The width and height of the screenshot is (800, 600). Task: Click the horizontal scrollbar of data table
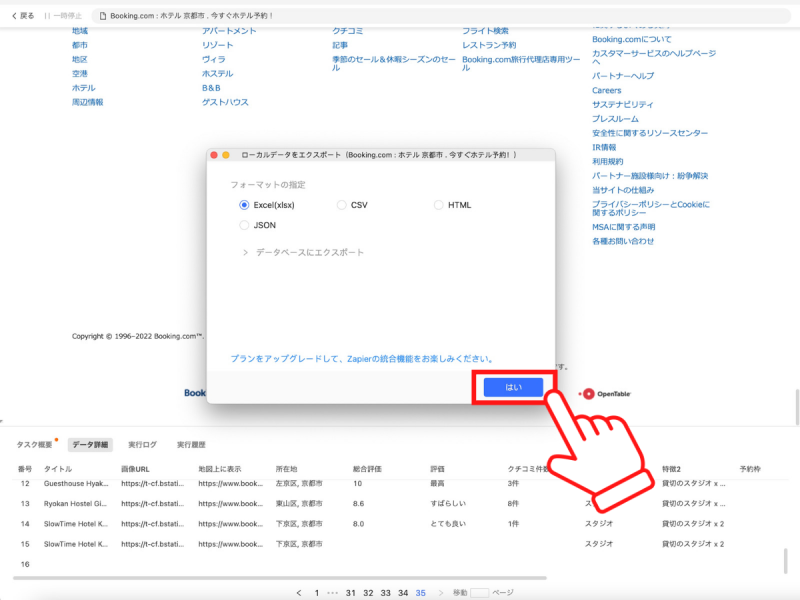(280, 578)
